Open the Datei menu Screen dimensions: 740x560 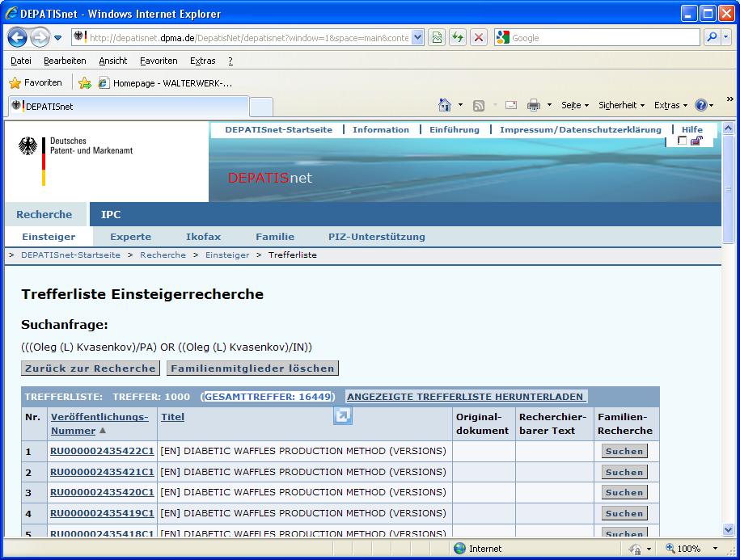[21, 61]
